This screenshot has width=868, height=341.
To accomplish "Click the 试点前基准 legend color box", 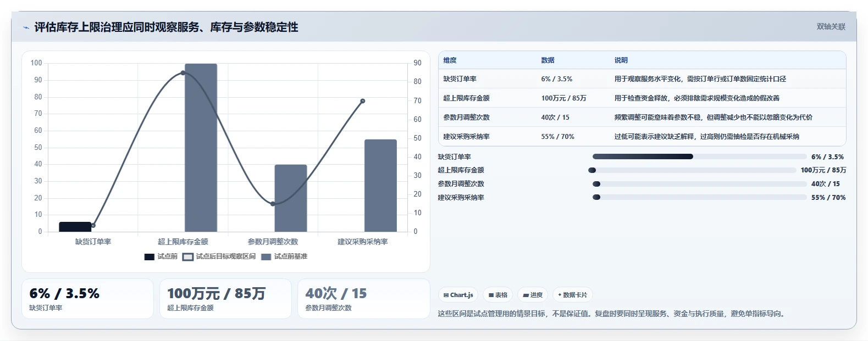I will 266,257.
